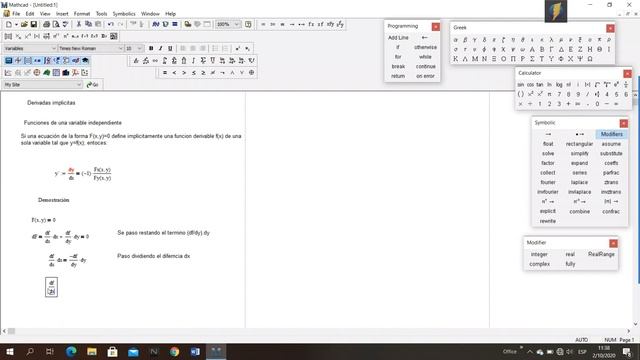Toggle numbered list formatting
The height and width of the screenshot is (360, 640).
(x=225, y=49)
